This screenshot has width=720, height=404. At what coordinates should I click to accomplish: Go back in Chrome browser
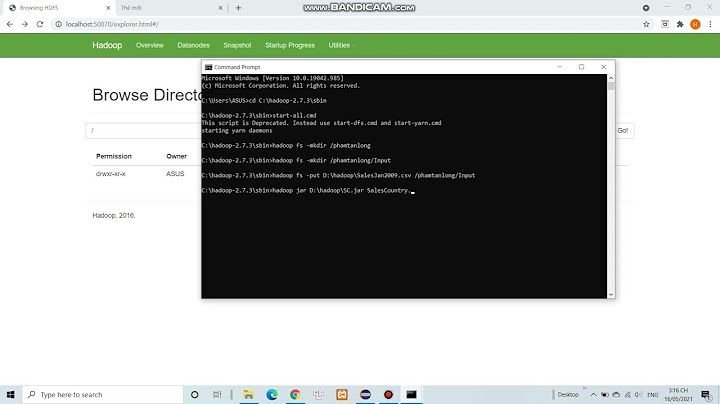(10, 24)
